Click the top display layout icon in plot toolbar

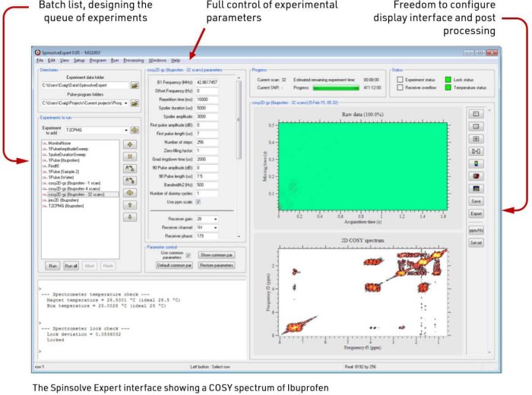477,114
